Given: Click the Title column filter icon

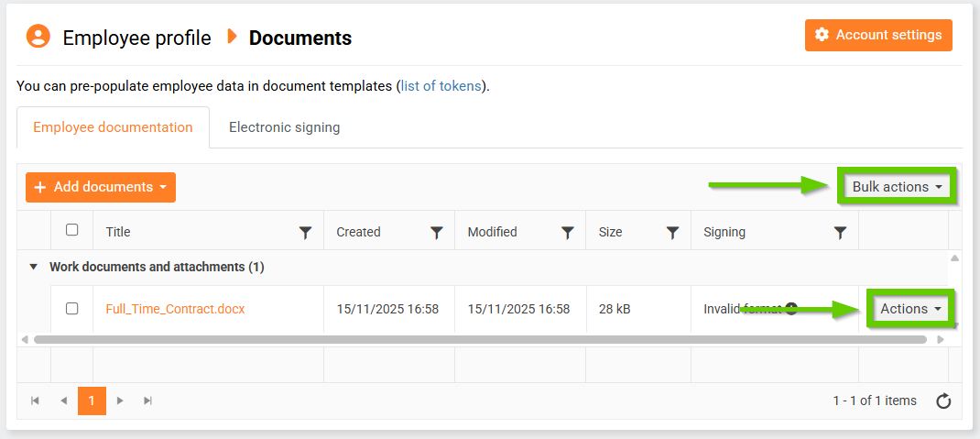Looking at the screenshot, I should (x=306, y=233).
